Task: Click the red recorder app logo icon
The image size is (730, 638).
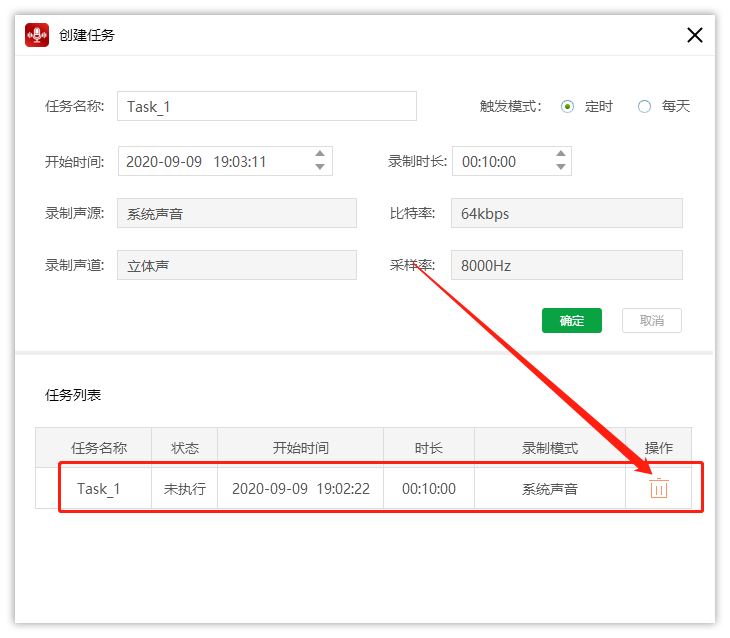Action: [x=38, y=35]
